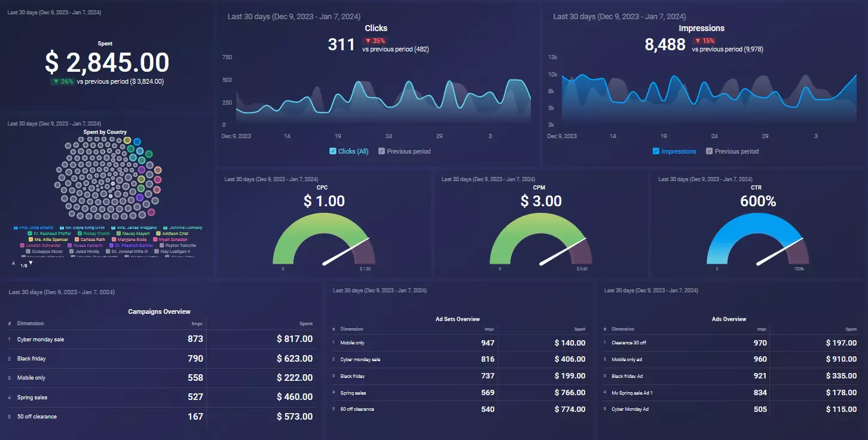Click Mobile only in Ad Sets Overview
The image size is (868, 440).
tap(352, 343)
